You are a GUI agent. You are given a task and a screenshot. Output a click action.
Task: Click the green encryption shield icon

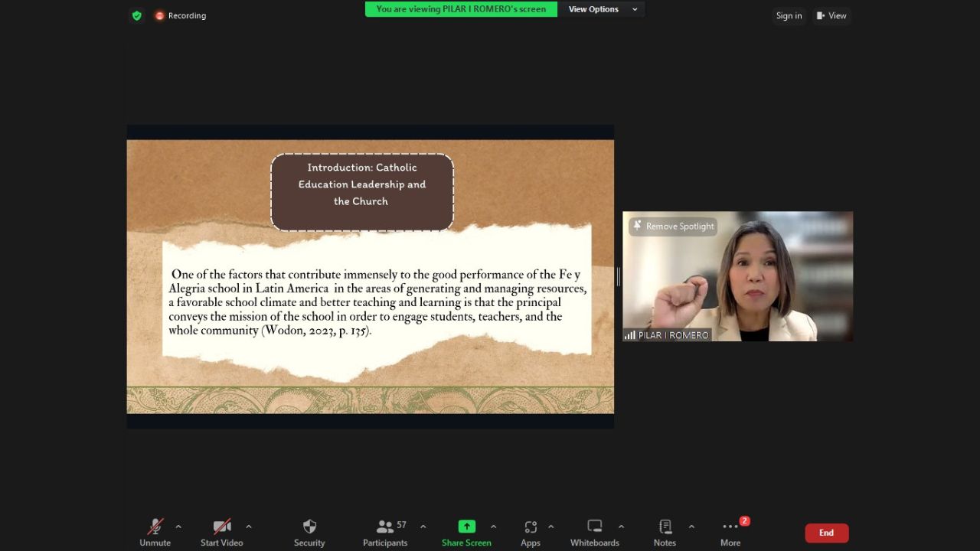coord(137,15)
